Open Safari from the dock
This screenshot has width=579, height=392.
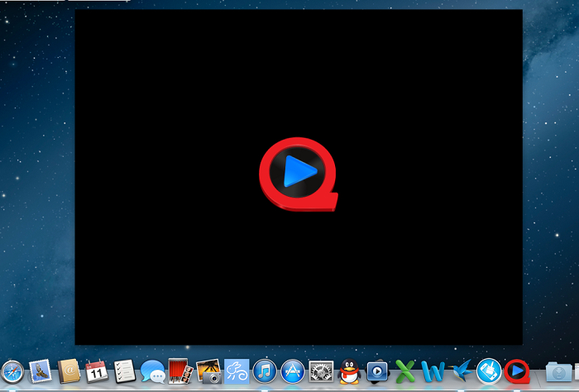pos(12,371)
